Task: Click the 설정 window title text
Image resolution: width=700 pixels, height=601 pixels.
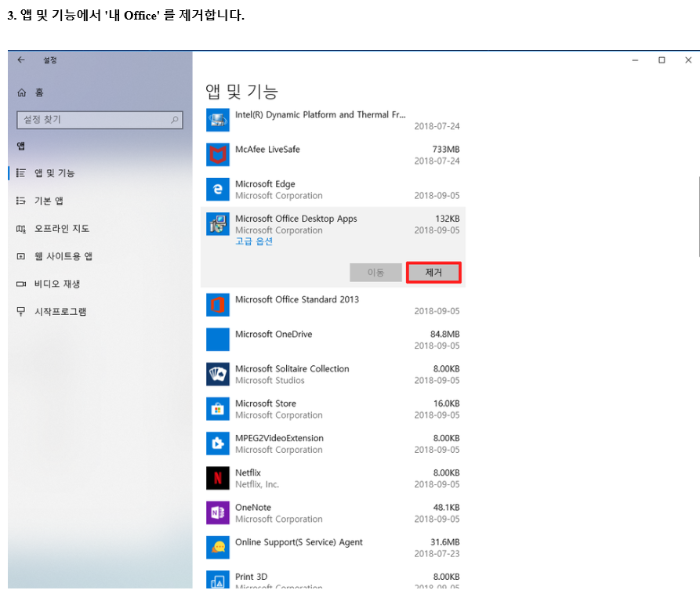Action: (50, 60)
